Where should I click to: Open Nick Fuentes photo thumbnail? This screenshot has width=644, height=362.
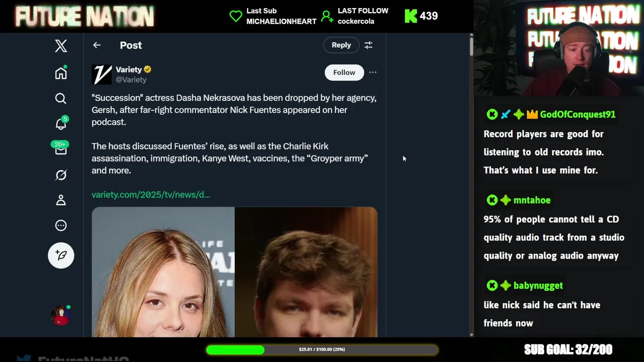[306, 272]
